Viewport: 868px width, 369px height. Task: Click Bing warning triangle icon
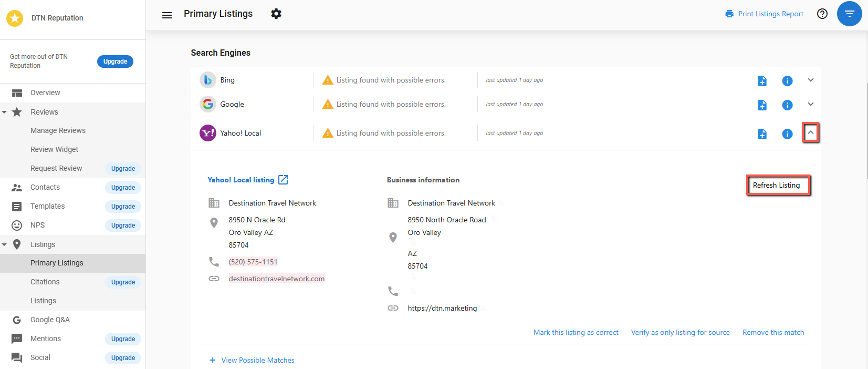328,80
